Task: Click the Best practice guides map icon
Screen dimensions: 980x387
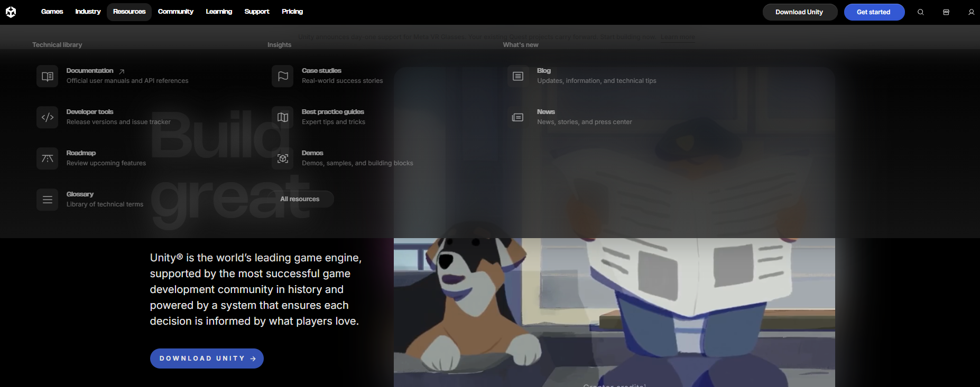Action: click(x=283, y=117)
